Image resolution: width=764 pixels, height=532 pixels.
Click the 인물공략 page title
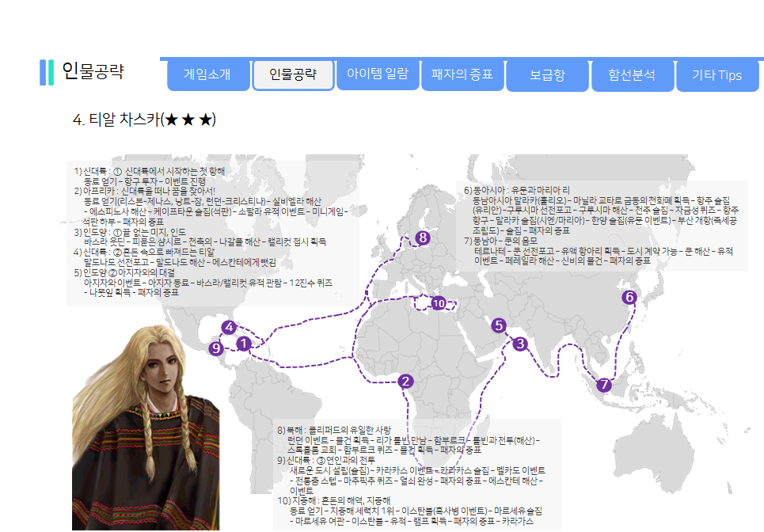(x=93, y=71)
